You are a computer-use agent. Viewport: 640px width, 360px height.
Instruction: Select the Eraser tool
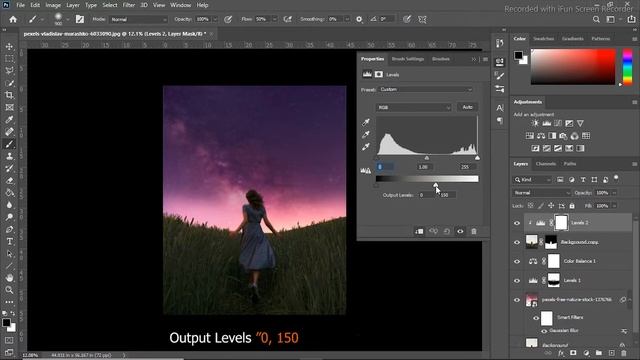tap(9, 180)
